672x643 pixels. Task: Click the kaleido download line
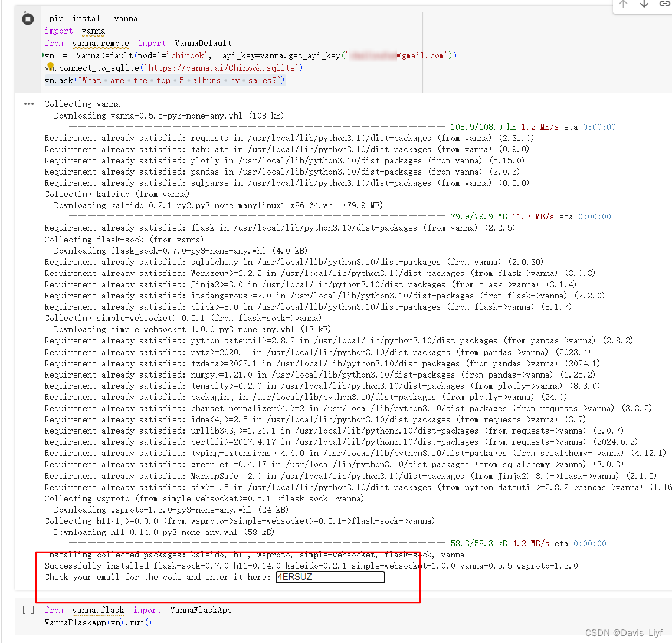click(x=218, y=205)
